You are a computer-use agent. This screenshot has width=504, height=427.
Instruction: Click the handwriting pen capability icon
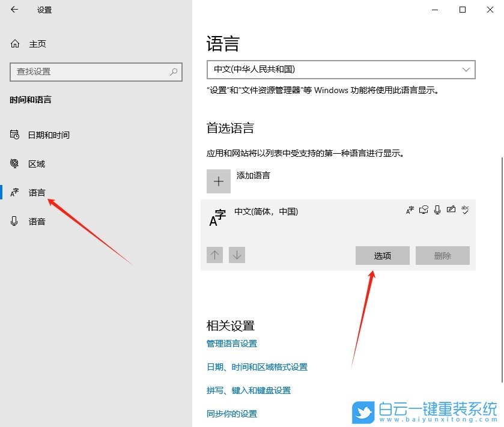click(452, 210)
